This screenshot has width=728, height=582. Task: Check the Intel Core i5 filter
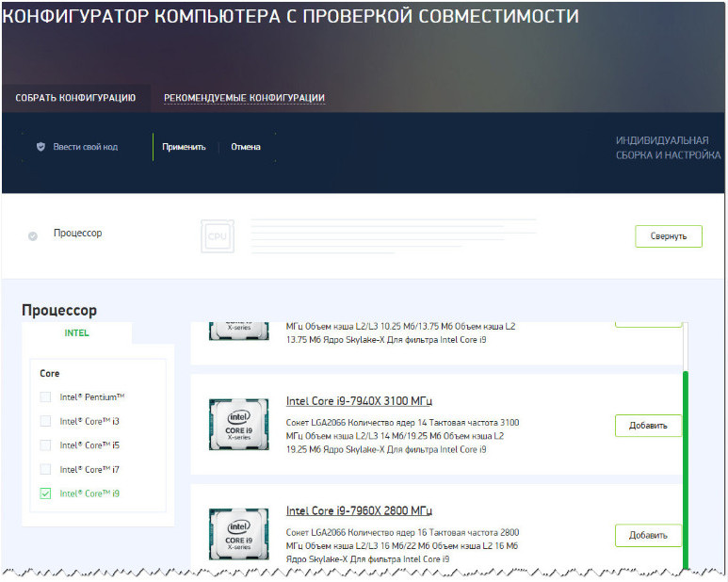[45, 445]
